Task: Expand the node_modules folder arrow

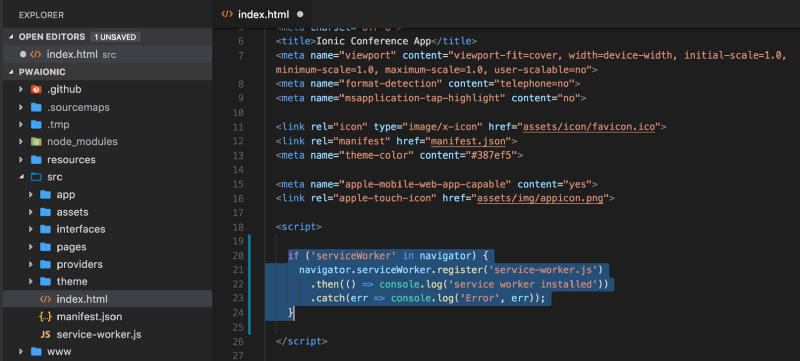Action: [21, 142]
